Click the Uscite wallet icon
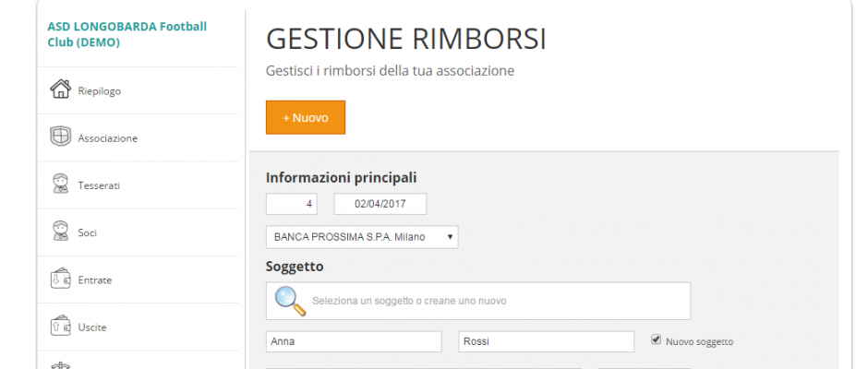 coord(60,326)
